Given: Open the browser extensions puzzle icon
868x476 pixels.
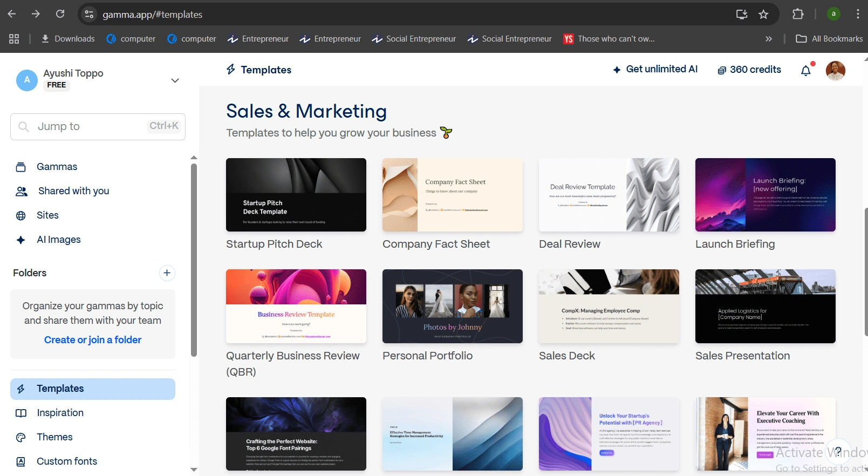Looking at the screenshot, I should pyautogui.click(x=798, y=15).
